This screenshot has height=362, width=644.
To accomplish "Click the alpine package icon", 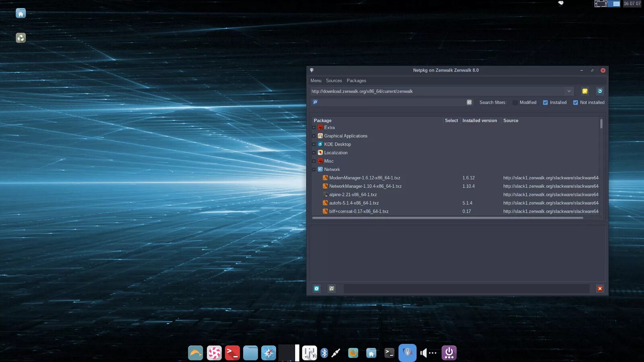I will click(325, 195).
